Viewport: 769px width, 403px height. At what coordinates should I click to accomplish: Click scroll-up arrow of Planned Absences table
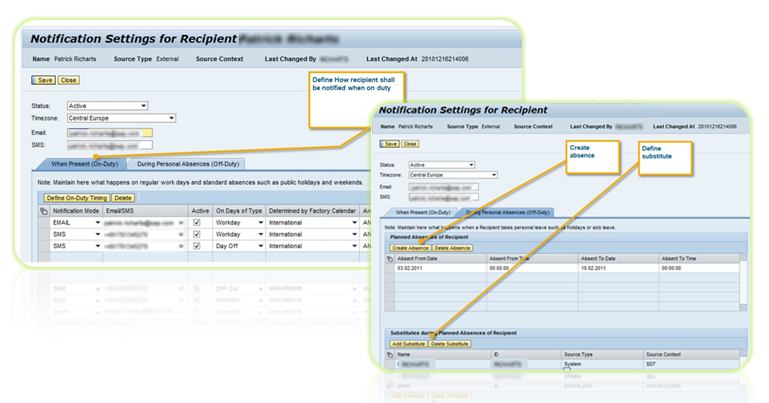point(743,258)
